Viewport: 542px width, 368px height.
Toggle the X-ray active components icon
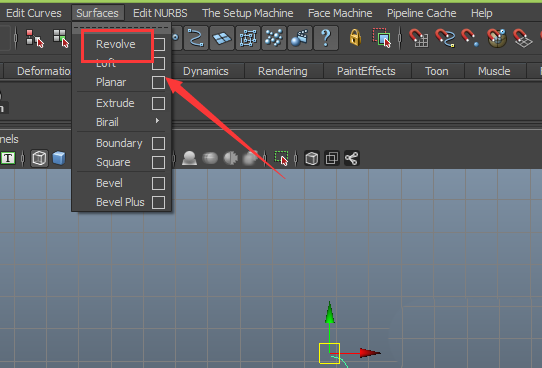[x=332, y=159]
